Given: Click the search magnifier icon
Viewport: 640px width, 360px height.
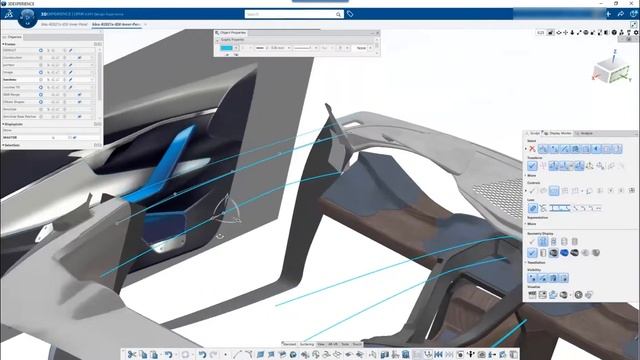Looking at the screenshot, I should pos(338,14).
